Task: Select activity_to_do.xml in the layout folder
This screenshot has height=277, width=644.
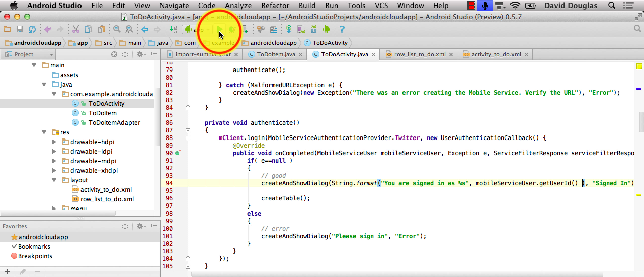Action: pyautogui.click(x=106, y=189)
